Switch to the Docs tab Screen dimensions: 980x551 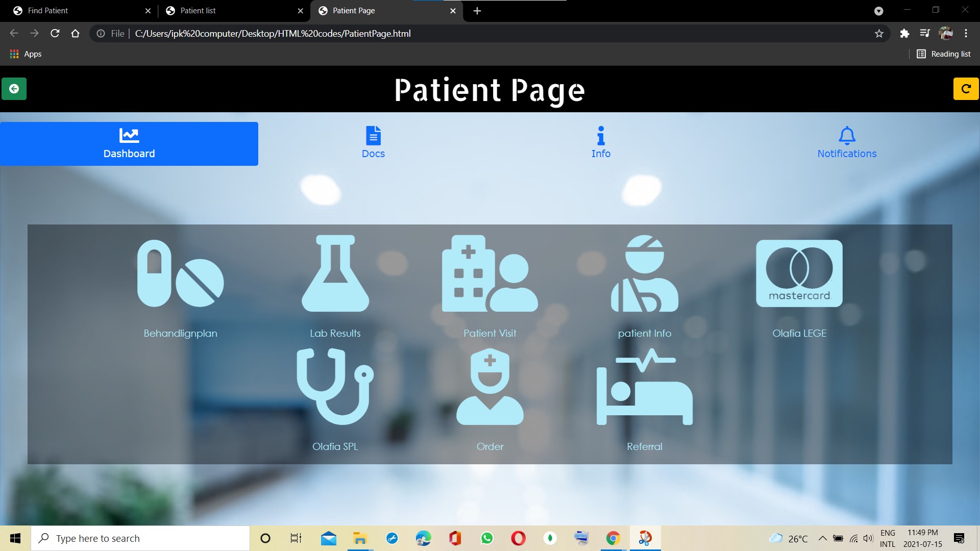[x=373, y=143]
